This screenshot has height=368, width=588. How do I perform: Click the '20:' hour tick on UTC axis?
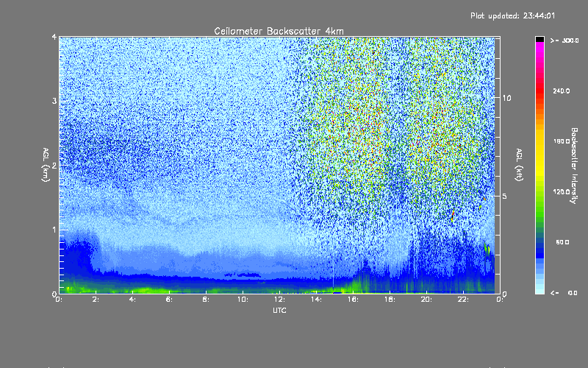click(x=426, y=300)
